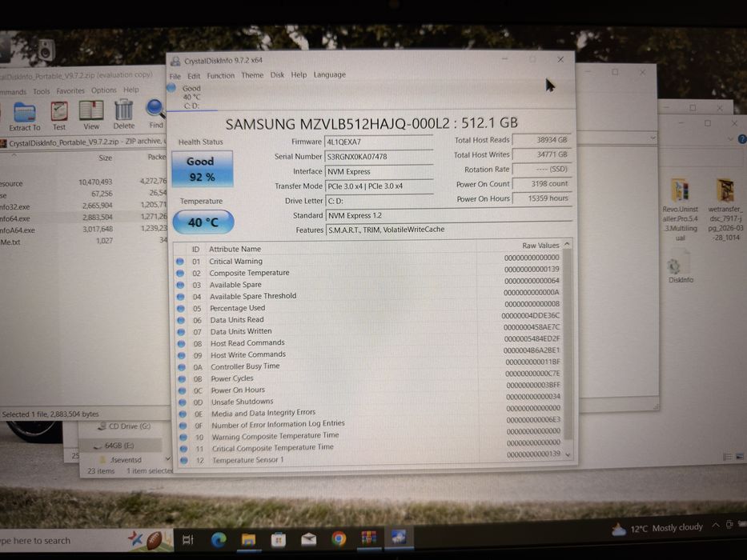Click the Serial Number field
This screenshot has width=747, height=560.
(x=379, y=157)
